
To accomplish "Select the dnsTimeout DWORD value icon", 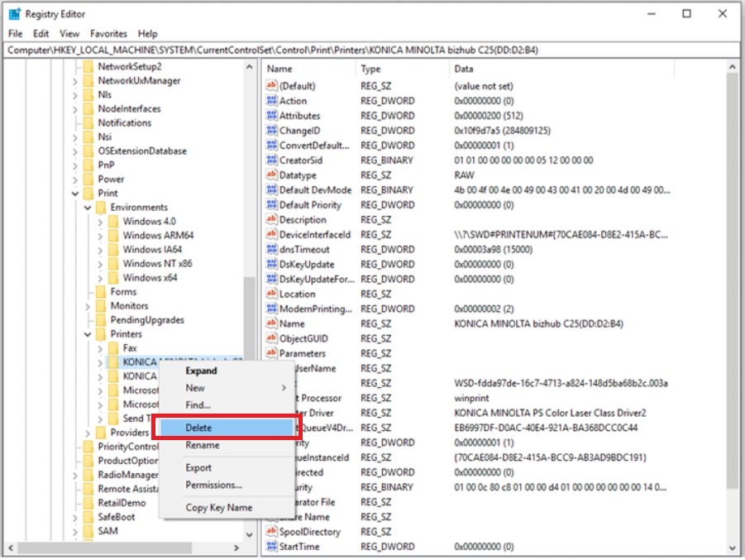I will (x=271, y=250).
